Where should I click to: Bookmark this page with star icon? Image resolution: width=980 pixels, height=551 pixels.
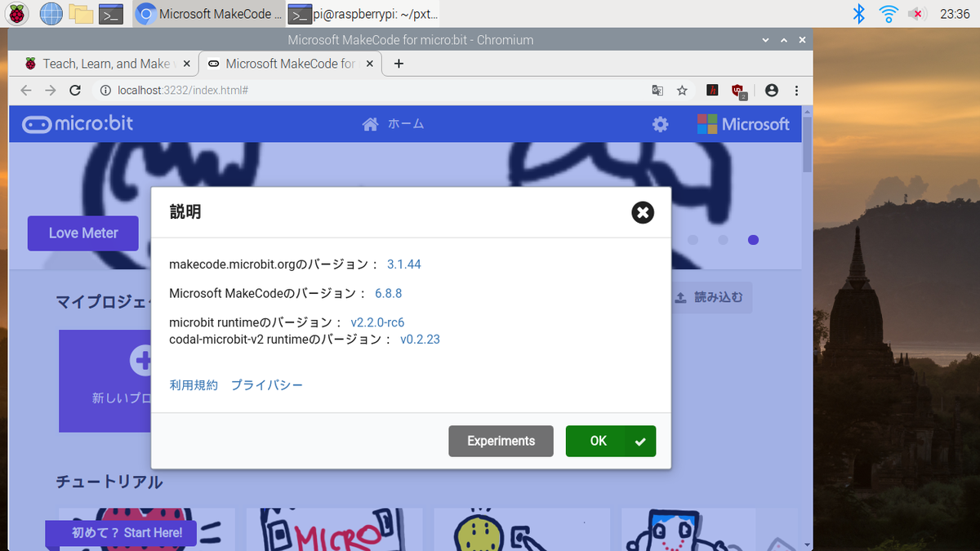(682, 91)
